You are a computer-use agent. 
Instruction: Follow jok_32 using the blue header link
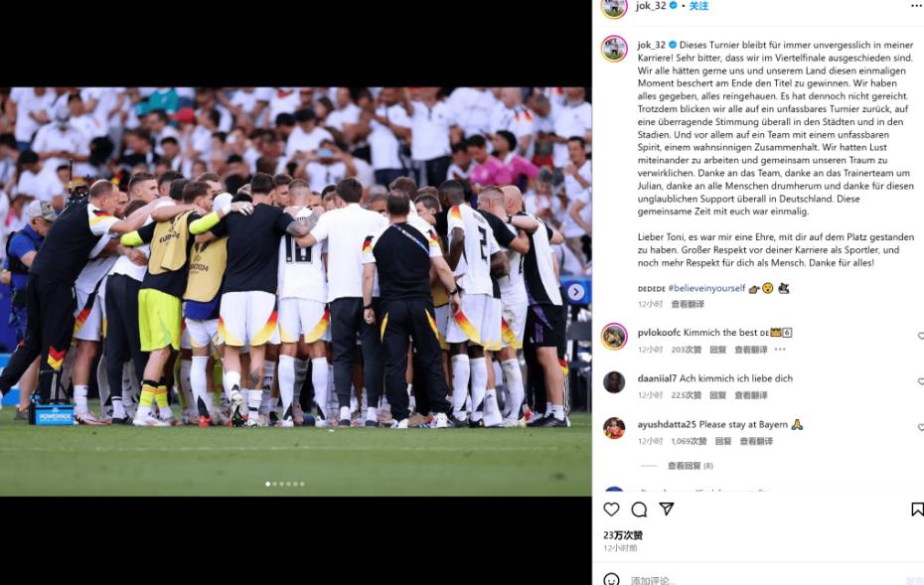698,6
